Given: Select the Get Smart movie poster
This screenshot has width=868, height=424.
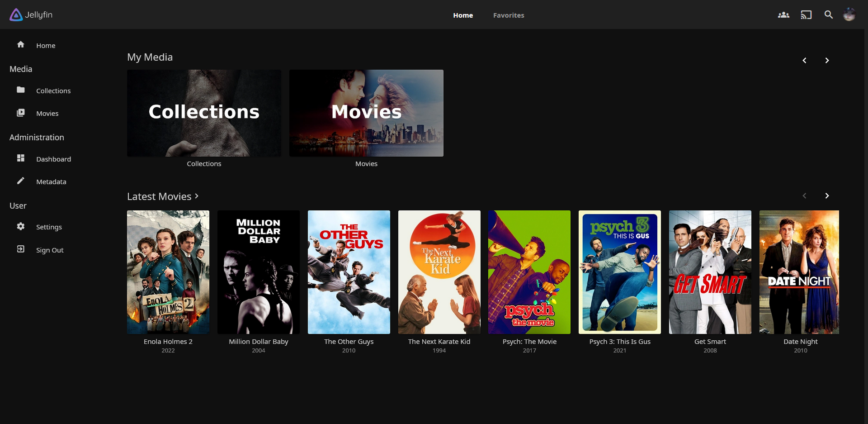Looking at the screenshot, I should [x=710, y=272].
